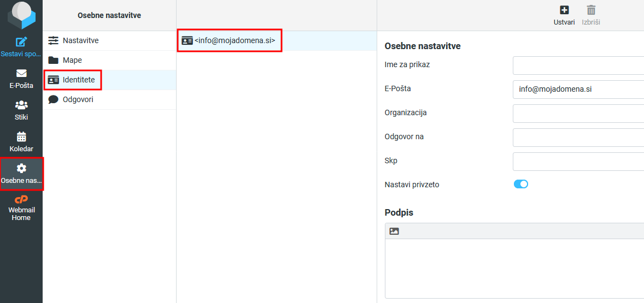Click the Roundcube logo icon

[x=21, y=15]
